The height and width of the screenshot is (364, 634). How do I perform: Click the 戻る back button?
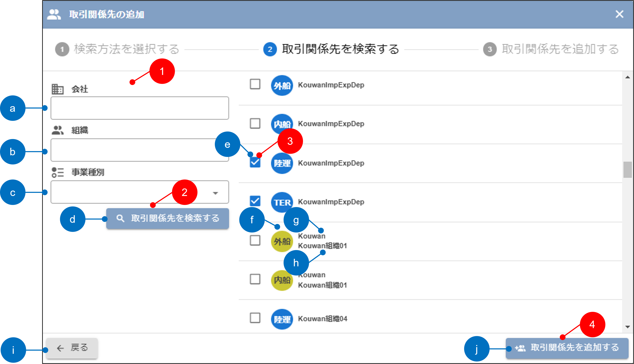click(72, 348)
